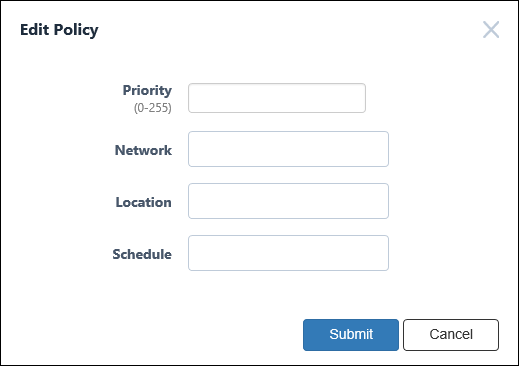Select the Location input field
The height and width of the screenshot is (366, 519).
point(288,201)
